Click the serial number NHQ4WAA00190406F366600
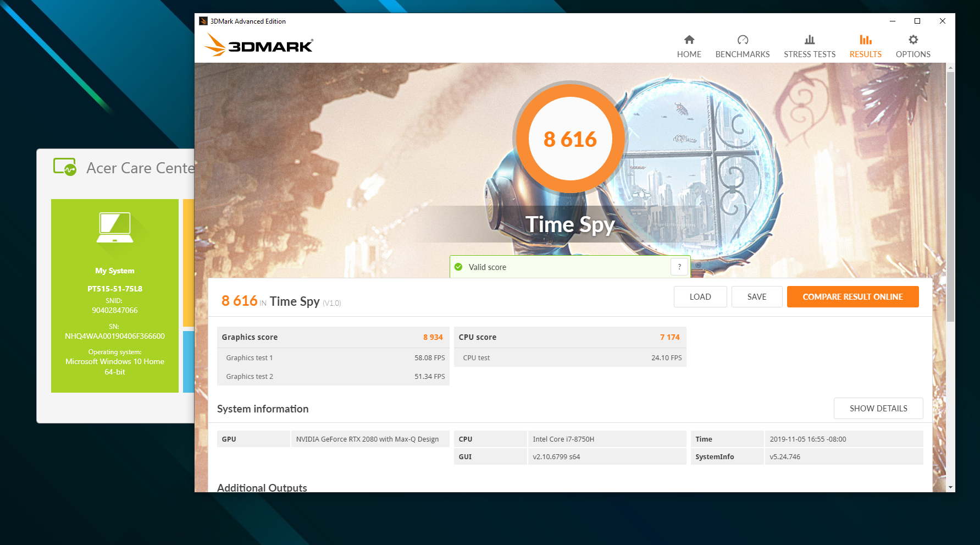 click(115, 336)
